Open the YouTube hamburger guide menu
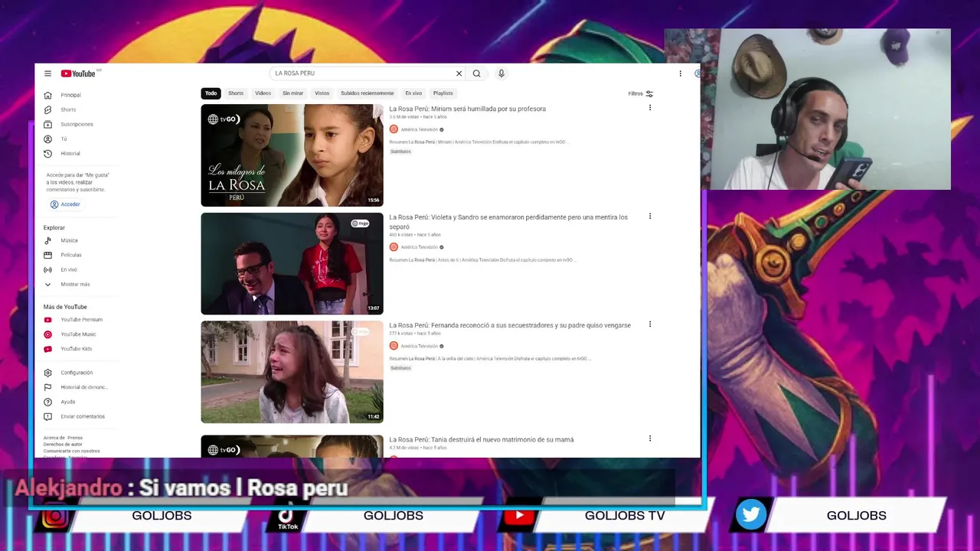Image resolution: width=980 pixels, height=551 pixels. pos(47,73)
